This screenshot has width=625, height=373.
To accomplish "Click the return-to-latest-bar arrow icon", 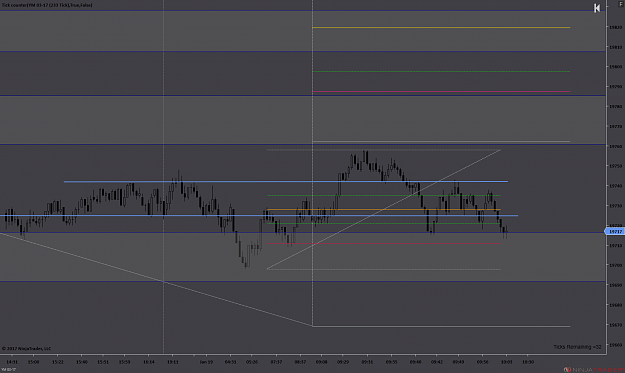I will pyautogui.click(x=597, y=8).
